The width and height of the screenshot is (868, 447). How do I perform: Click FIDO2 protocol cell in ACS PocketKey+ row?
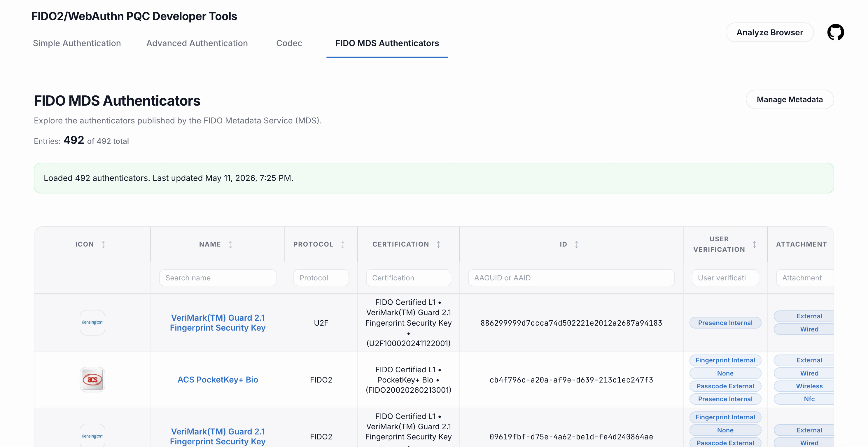pyautogui.click(x=321, y=380)
